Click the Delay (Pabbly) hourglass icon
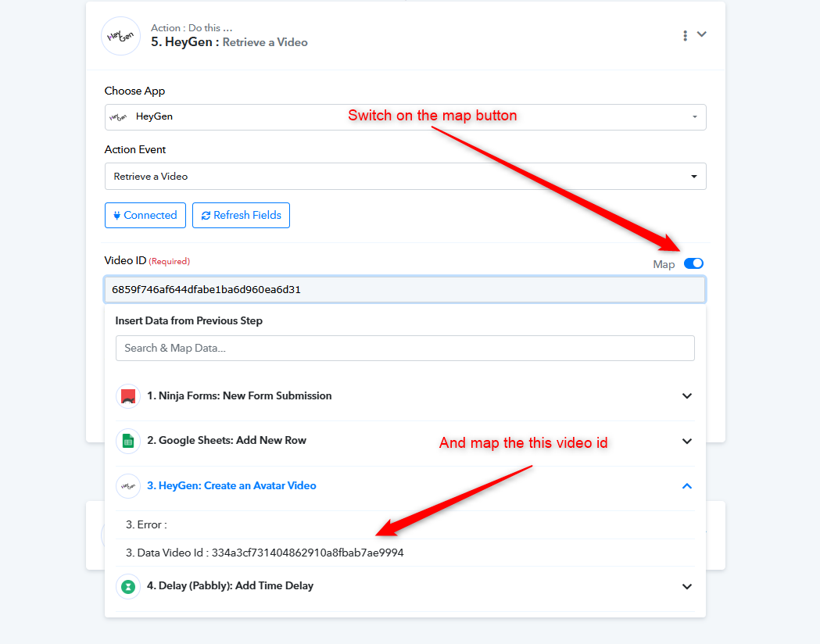Viewport: 820px width, 644px height. point(128,586)
